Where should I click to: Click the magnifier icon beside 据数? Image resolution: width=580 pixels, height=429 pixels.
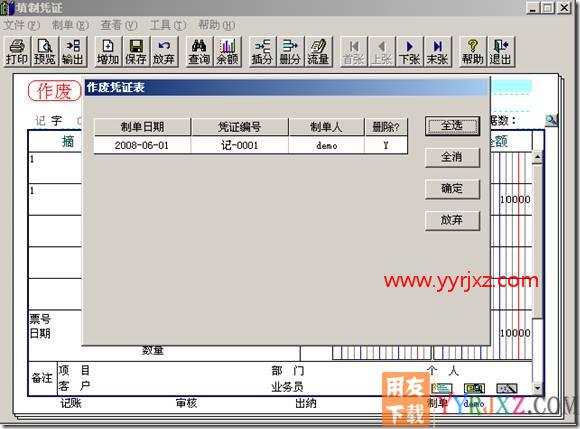pyautogui.click(x=551, y=120)
